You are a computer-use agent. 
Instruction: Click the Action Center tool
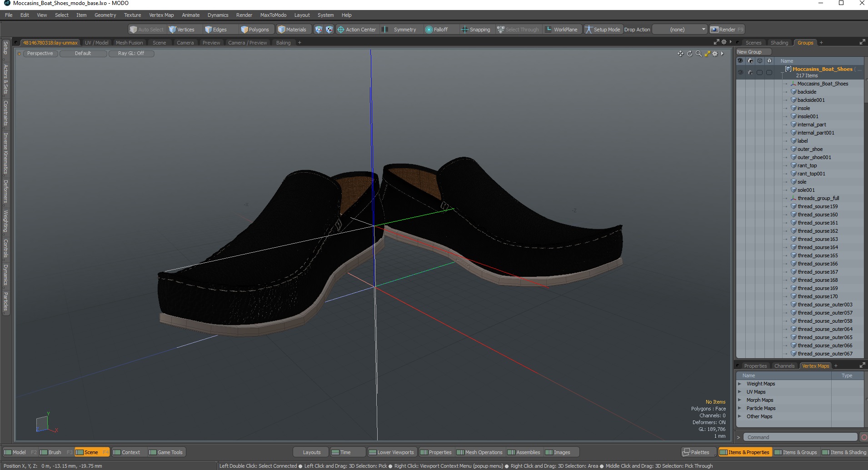357,30
